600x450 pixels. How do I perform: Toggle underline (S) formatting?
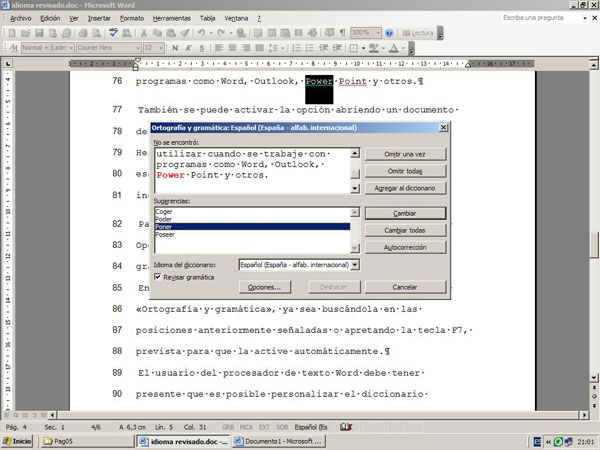(202, 48)
